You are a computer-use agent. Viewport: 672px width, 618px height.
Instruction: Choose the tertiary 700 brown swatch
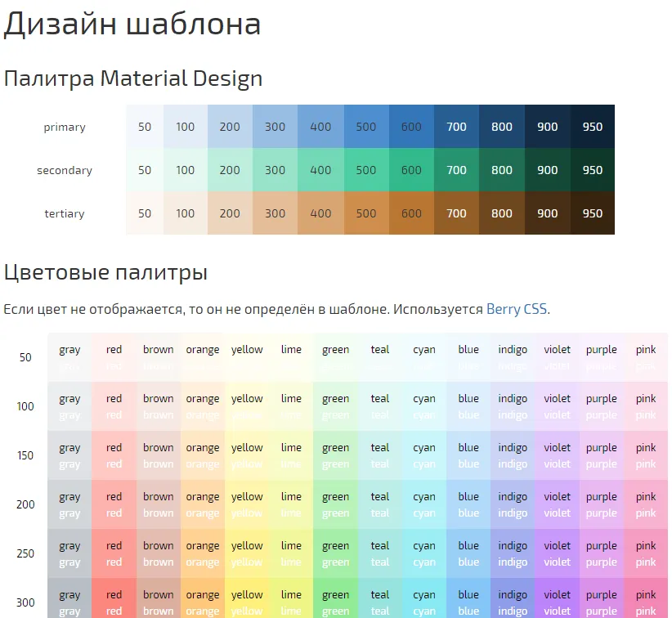(x=456, y=213)
